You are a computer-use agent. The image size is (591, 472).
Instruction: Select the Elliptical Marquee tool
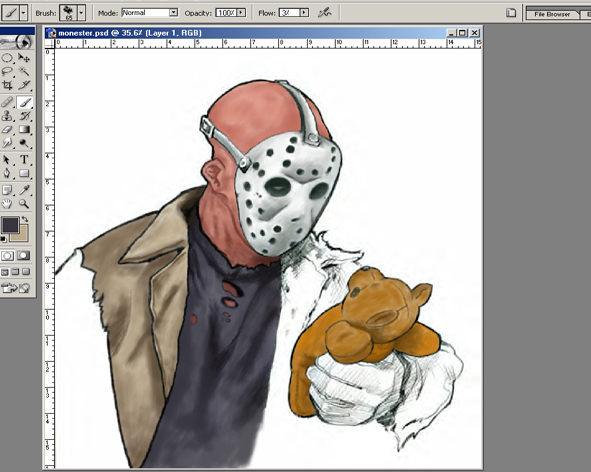pos(8,58)
